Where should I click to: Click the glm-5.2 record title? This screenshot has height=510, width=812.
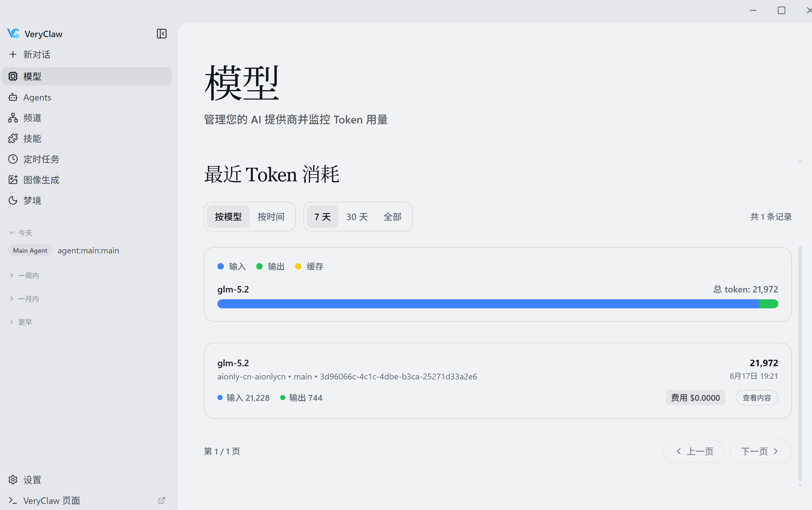coord(233,363)
